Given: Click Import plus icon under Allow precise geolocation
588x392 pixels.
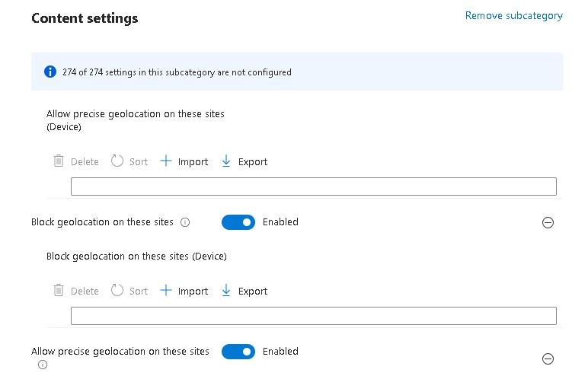Looking at the screenshot, I should click(x=165, y=161).
